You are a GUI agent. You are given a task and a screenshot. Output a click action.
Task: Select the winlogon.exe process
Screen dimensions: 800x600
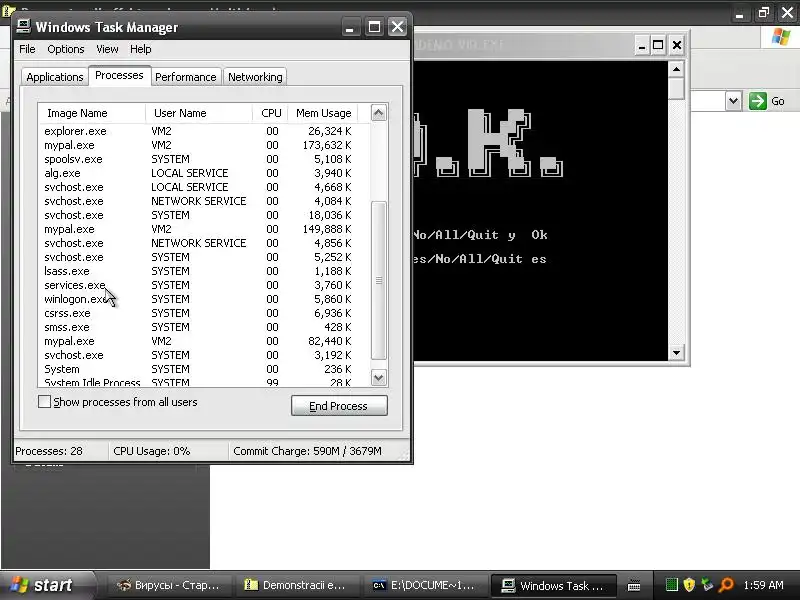pos(198,299)
